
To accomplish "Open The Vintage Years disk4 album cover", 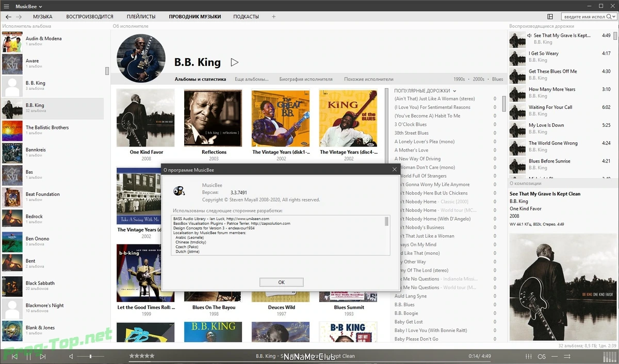I will pyautogui.click(x=348, y=119).
